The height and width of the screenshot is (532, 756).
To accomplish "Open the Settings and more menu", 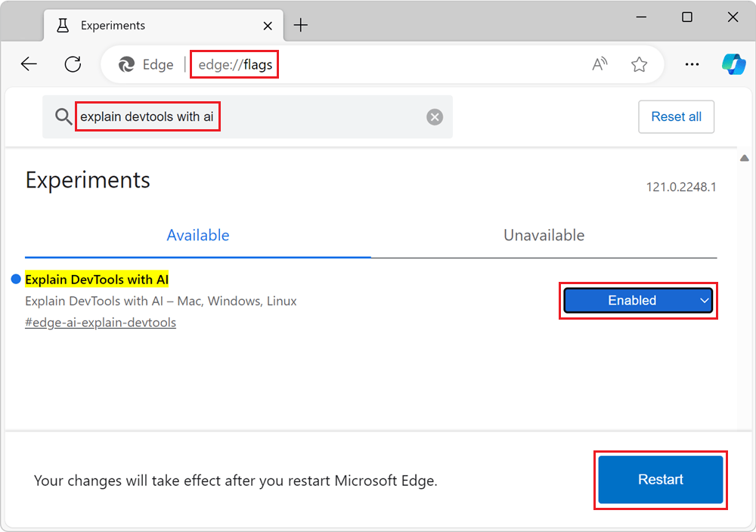I will click(x=692, y=64).
